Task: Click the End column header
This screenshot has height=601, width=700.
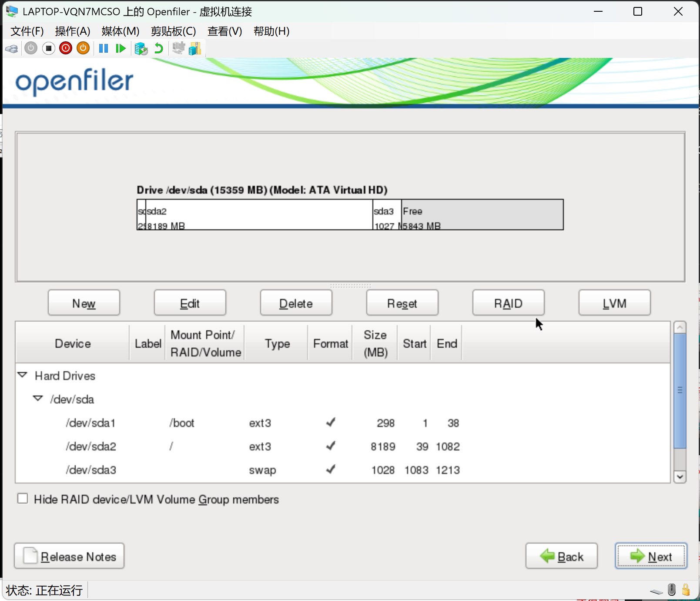Action: click(447, 343)
